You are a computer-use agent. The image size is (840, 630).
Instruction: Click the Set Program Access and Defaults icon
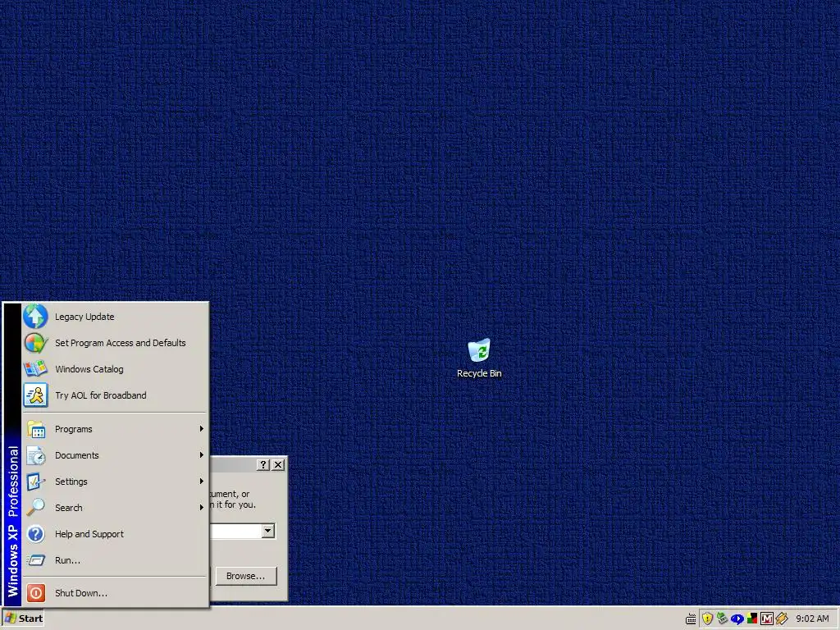[35, 343]
